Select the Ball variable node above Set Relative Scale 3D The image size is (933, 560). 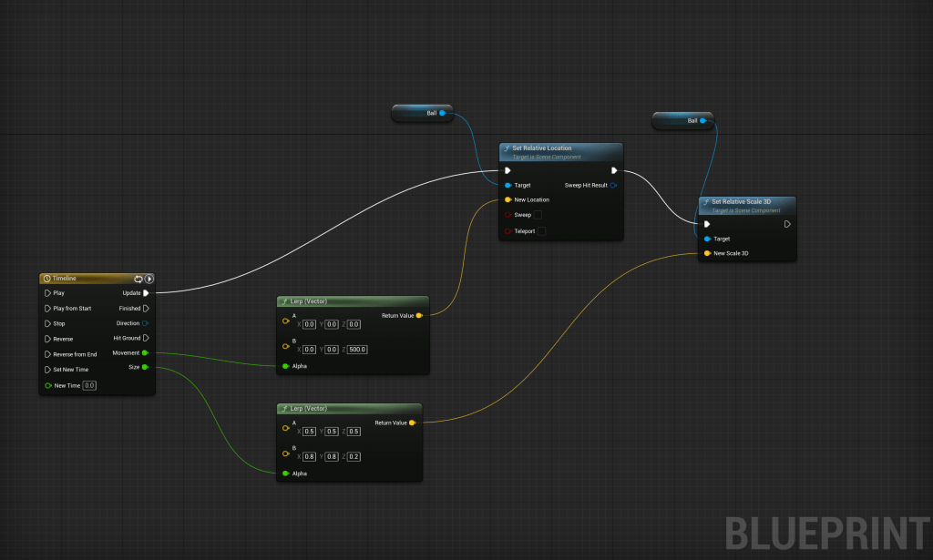tap(683, 120)
